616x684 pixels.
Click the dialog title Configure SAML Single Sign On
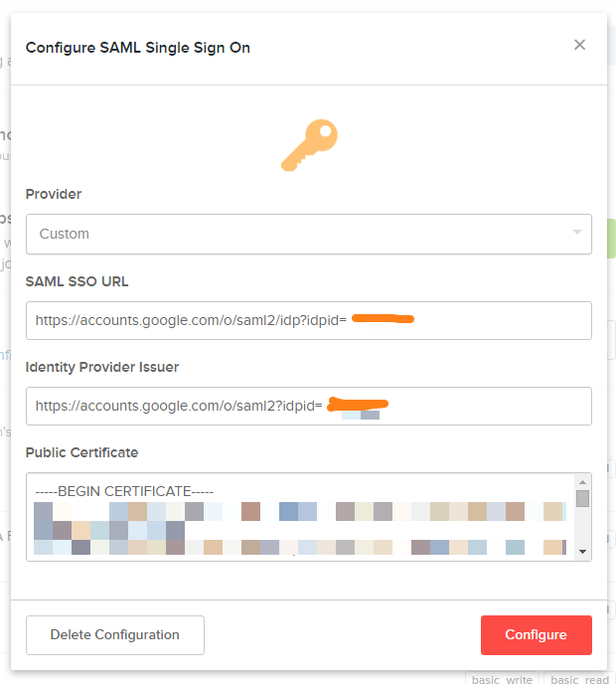click(x=138, y=48)
